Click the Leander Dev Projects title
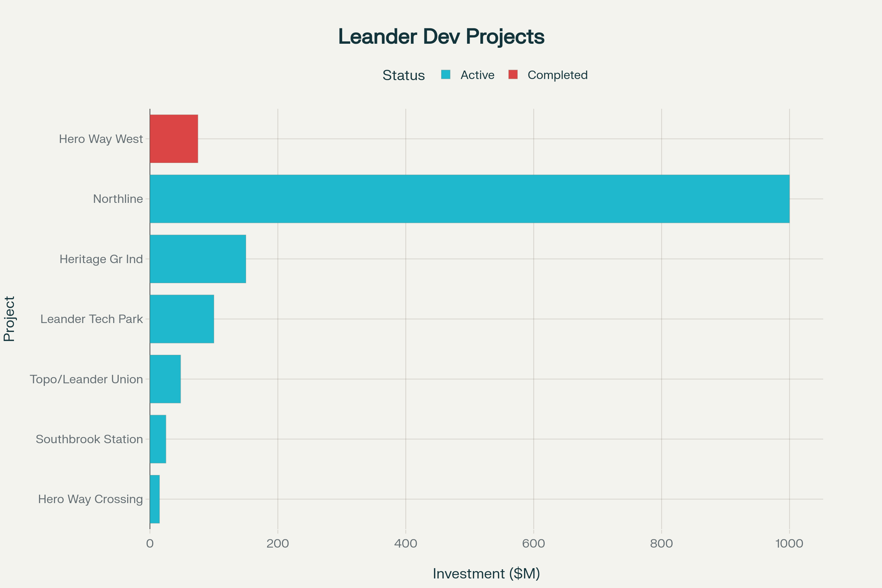 441,36
